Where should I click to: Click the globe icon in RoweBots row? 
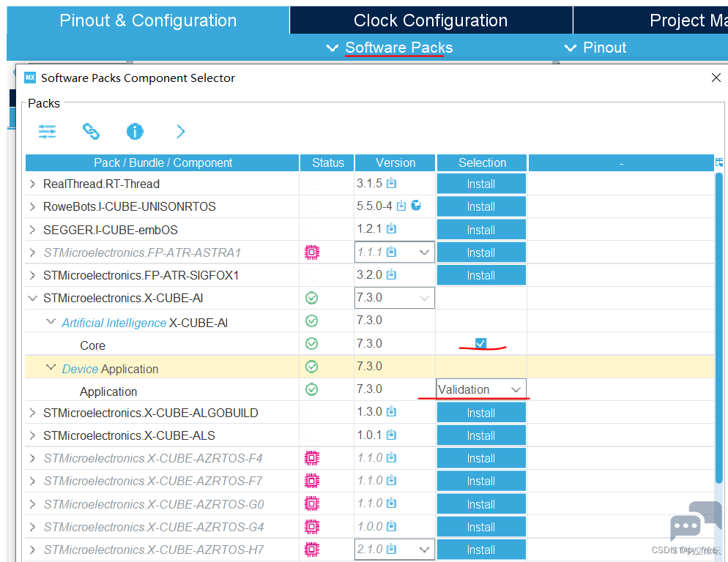(416, 205)
